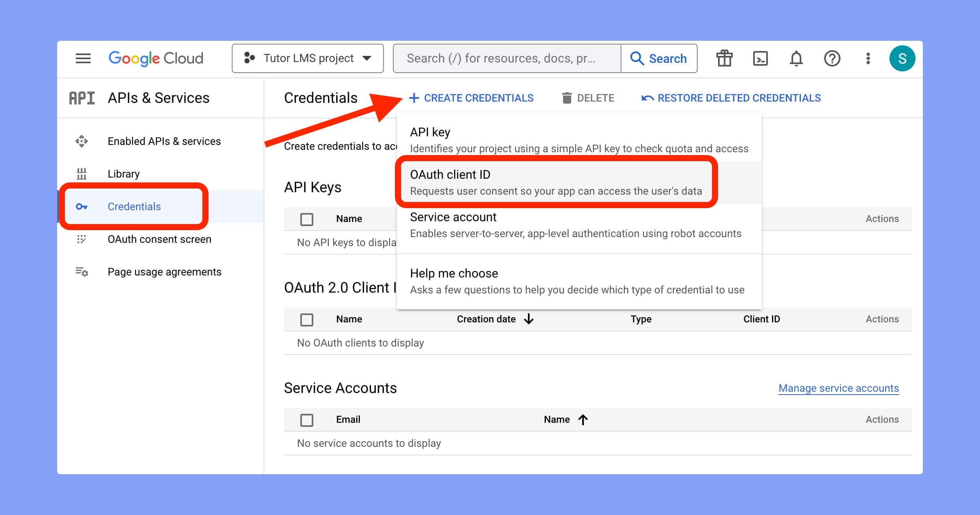
Task: Sort OAuth clients by Creation date
Action: (495, 319)
